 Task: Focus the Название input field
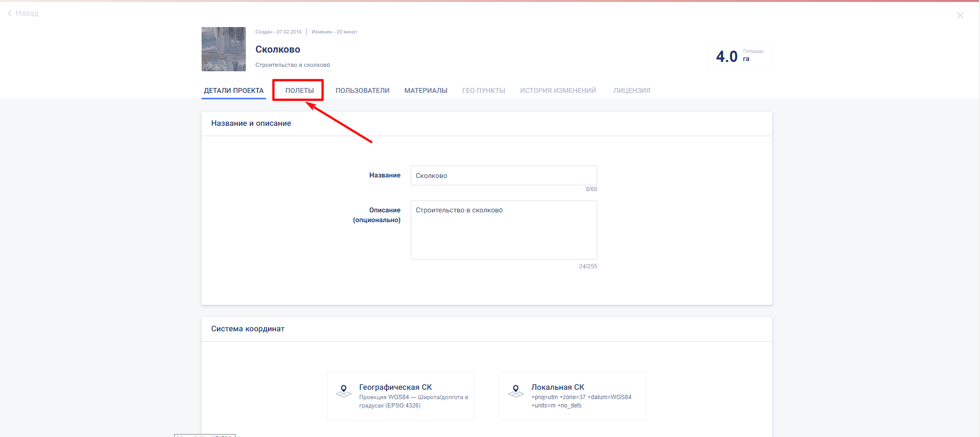click(504, 175)
